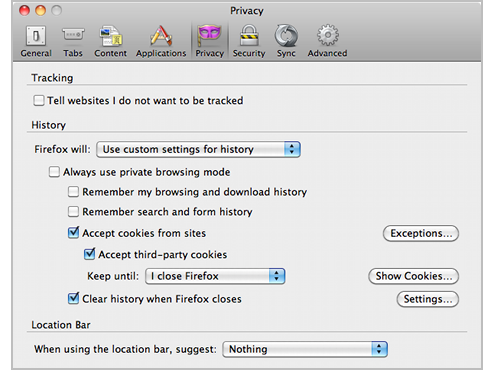Open the location bar suggest dropdown
Viewport: 494px width, 370px height.
305,349
